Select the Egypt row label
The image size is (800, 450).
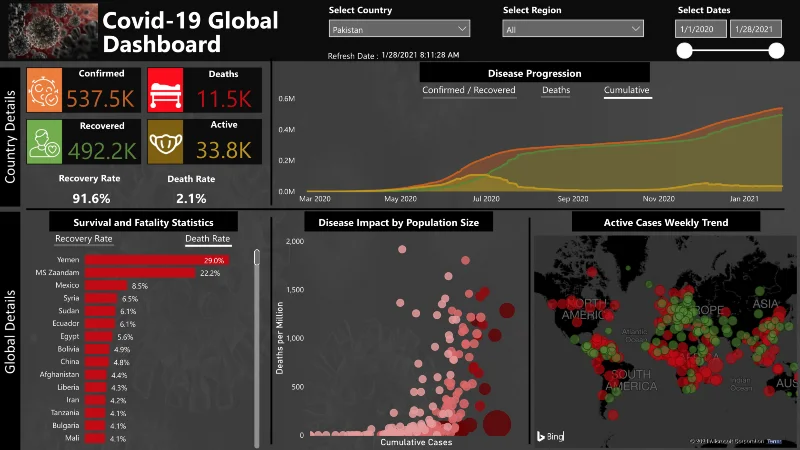(x=69, y=336)
